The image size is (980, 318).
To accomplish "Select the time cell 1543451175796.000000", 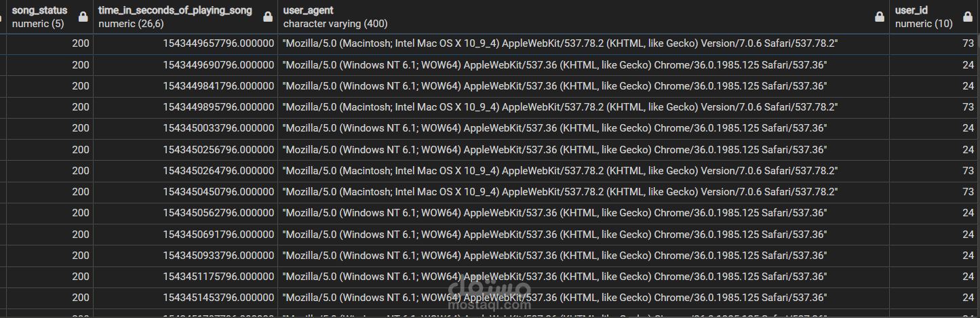I will [x=218, y=277].
